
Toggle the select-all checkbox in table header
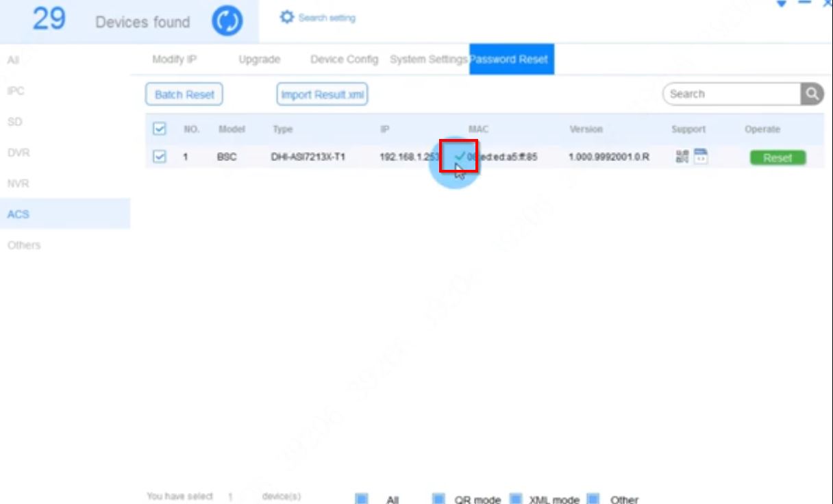click(x=159, y=129)
